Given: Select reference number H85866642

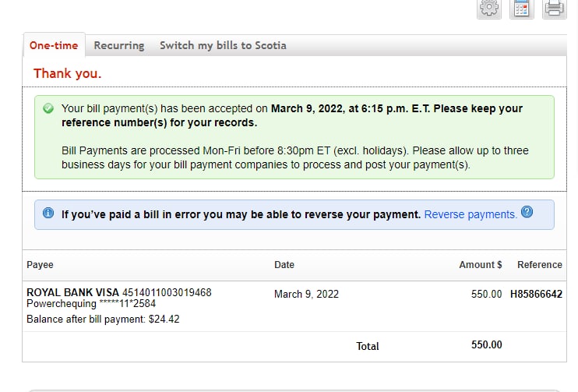Looking at the screenshot, I should (537, 295).
